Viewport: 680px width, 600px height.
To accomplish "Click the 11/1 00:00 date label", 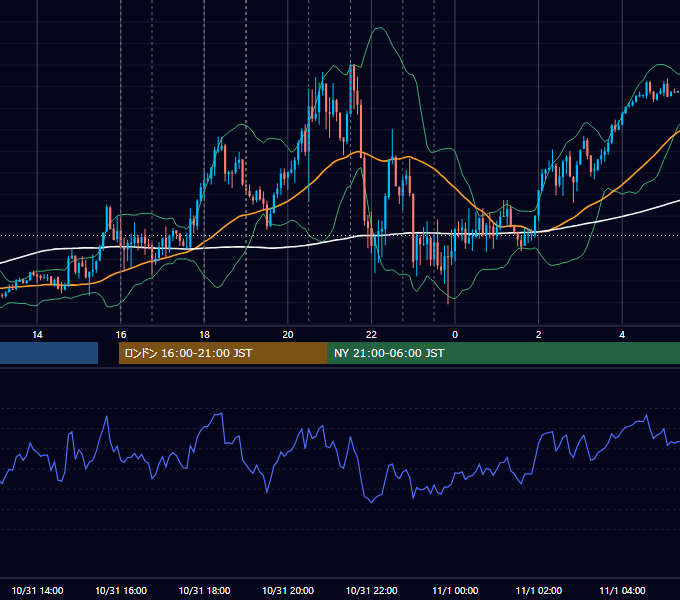I will coord(455,590).
